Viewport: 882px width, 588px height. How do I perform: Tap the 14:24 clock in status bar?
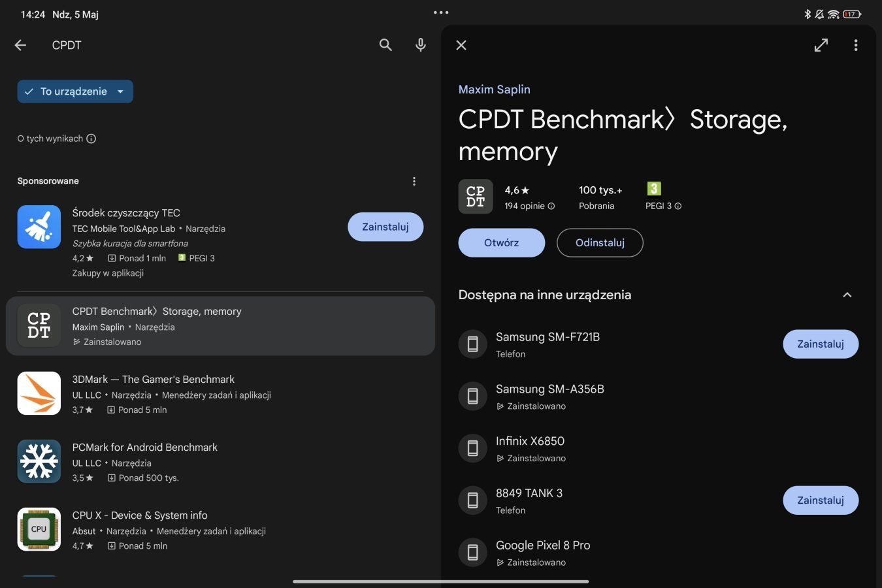pyautogui.click(x=33, y=14)
